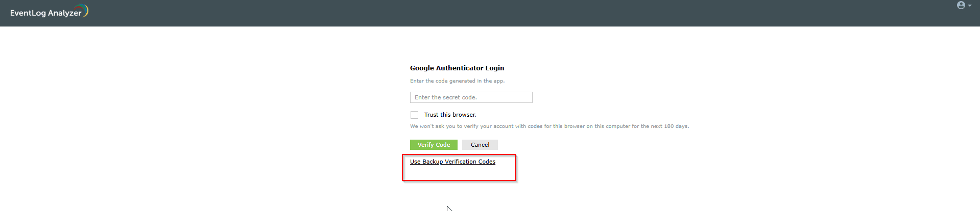Click the 180 days trust notice text
This screenshot has width=980, height=211.
pyautogui.click(x=549, y=126)
